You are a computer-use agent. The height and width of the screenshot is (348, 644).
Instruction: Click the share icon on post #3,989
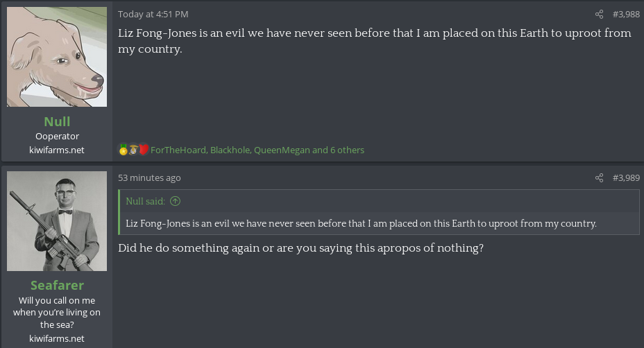coord(600,178)
